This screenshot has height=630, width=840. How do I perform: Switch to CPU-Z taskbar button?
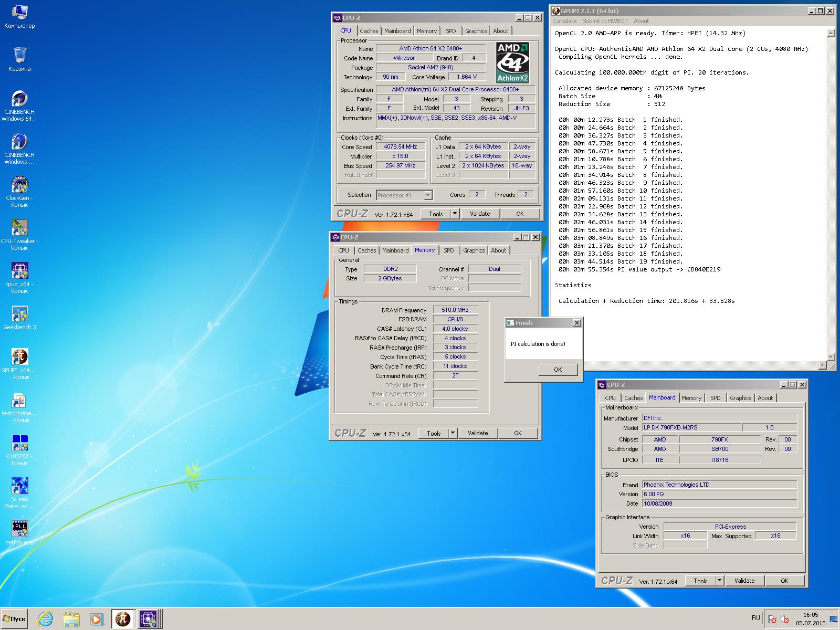pos(148,619)
